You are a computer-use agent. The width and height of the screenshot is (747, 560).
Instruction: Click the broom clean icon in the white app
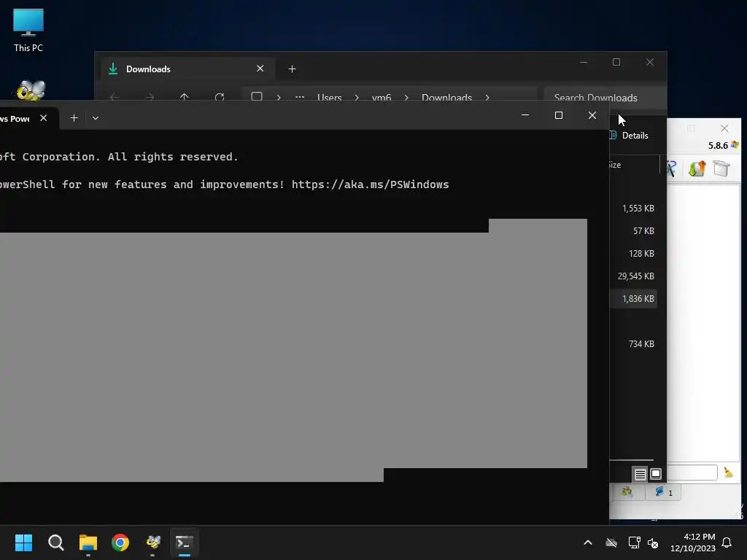[728, 472]
